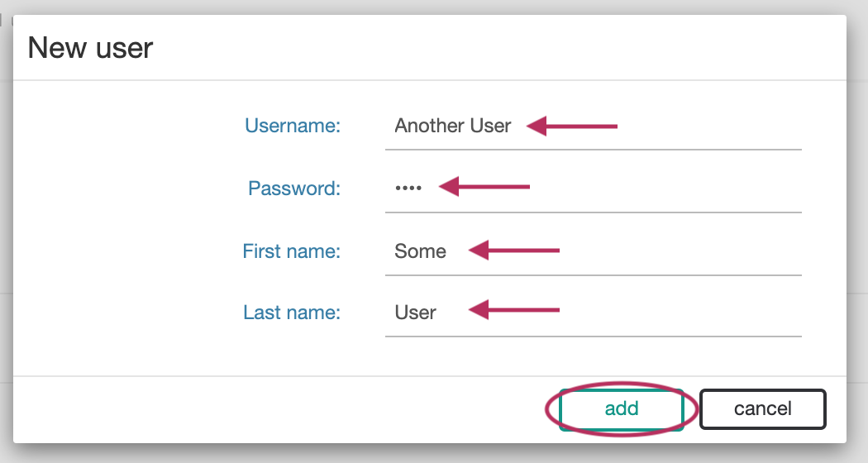
Task: Click the First name: label
Action: (291, 251)
